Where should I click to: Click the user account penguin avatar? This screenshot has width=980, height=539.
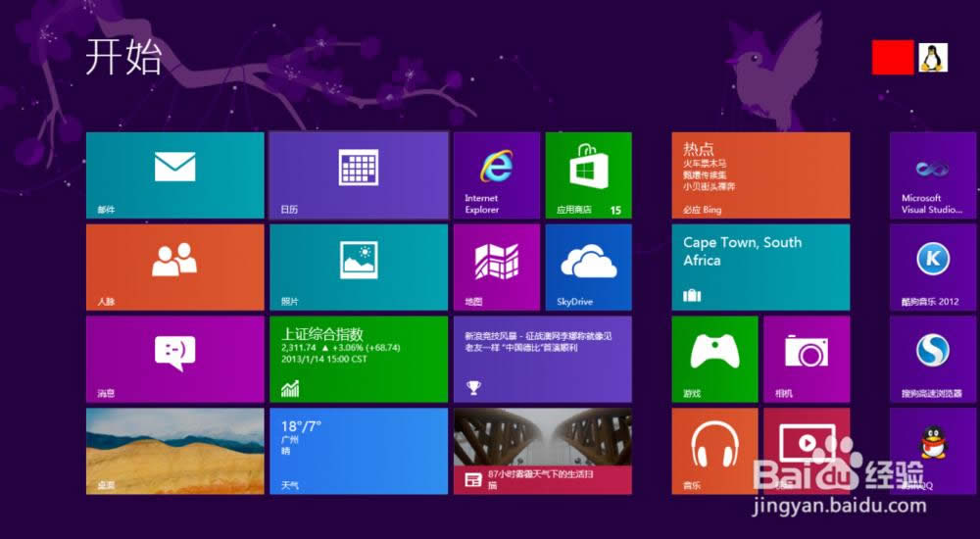point(933,58)
